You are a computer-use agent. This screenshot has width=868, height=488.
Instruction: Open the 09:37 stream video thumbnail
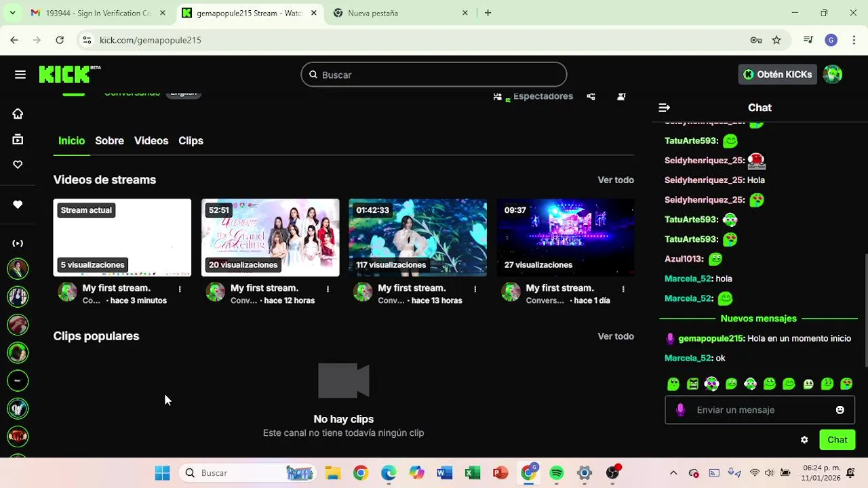tap(566, 237)
